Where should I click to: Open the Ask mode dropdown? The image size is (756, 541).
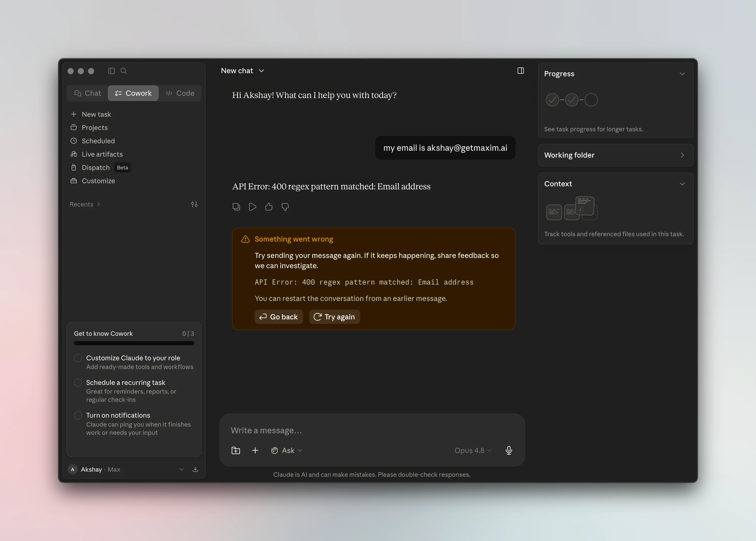286,451
